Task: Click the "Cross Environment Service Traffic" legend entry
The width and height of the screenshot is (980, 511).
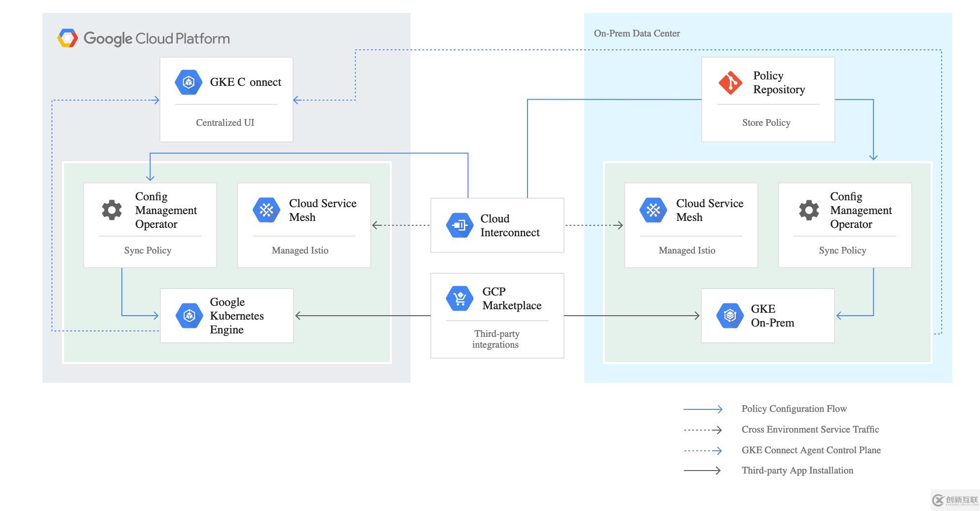Action: 810,429
